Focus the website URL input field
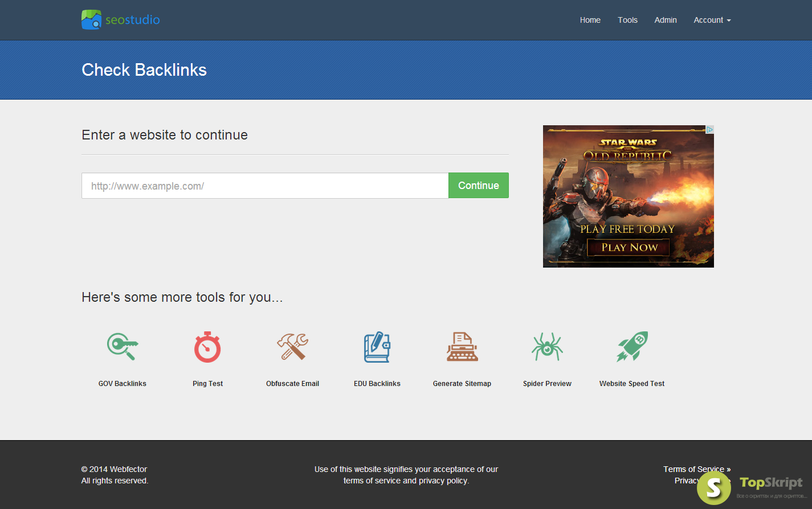The image size is (812, 509). tap(265, 186)
